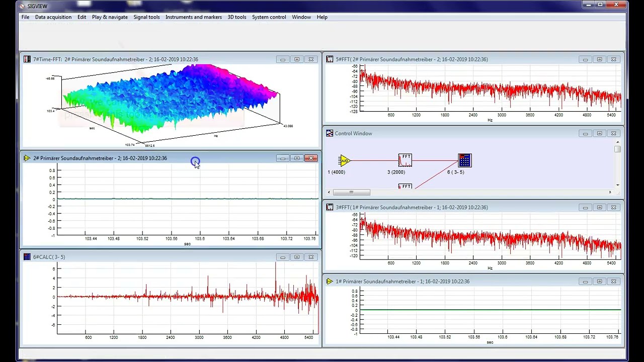This screenshot has height=362, width=644.
Task: Maximize the 7#Time-FFT window
Action: pyautogui.click(x=297, y=59)
